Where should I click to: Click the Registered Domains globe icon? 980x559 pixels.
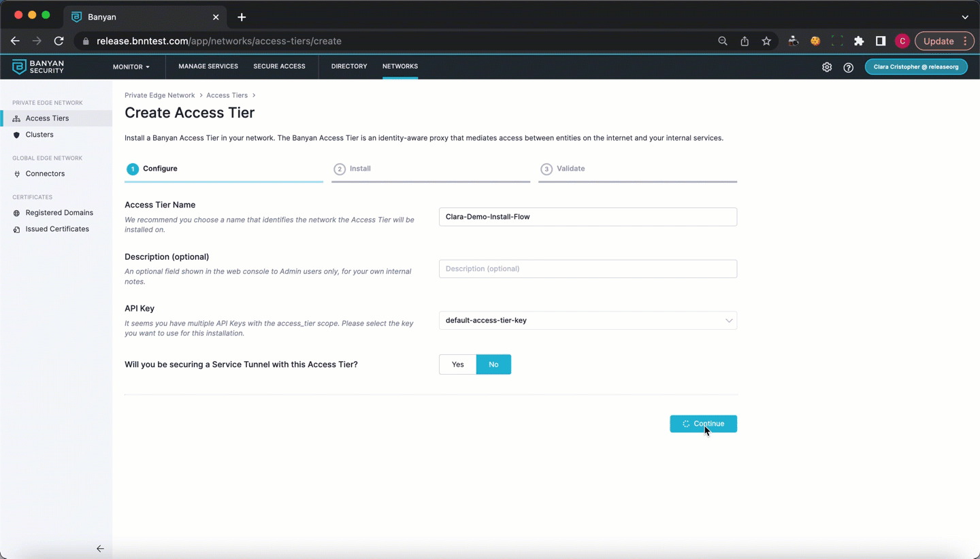pos(17,213)
